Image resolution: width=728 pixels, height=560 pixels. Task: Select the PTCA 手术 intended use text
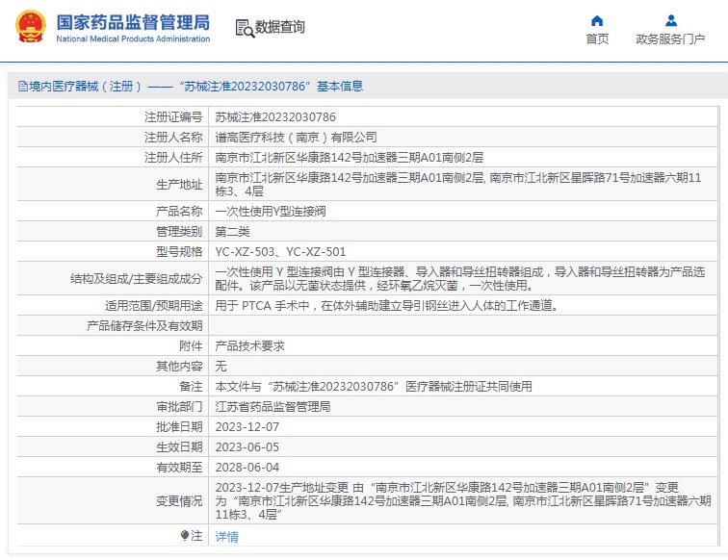click(x=386, y=305)
